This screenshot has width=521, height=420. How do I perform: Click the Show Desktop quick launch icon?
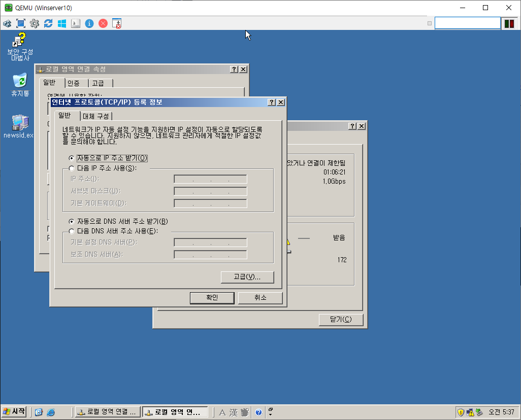coord(39,412)
